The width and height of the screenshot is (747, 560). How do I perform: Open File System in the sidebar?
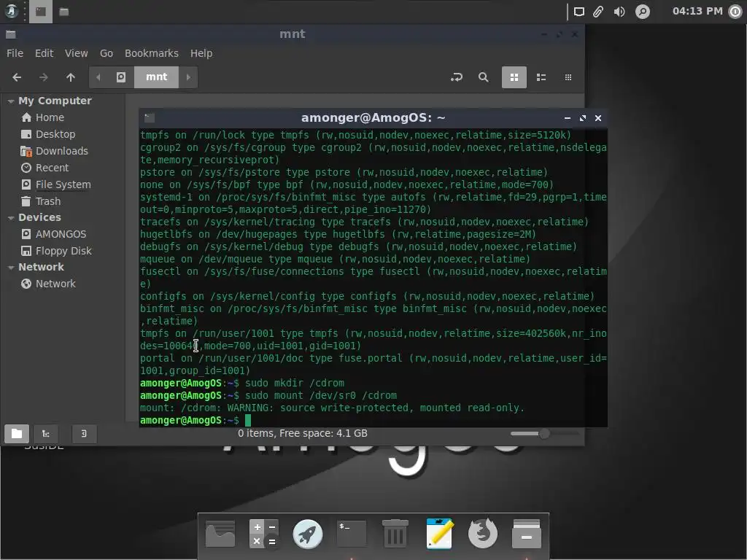[63, 184]
